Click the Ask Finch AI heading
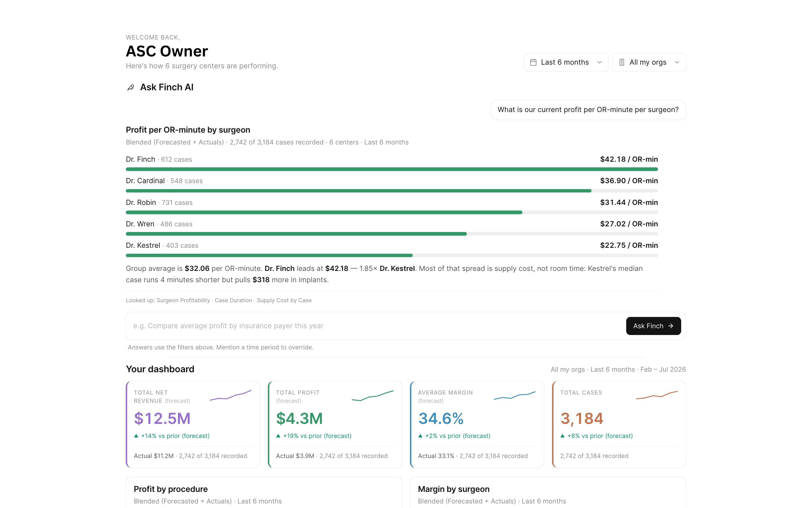This screenshot has width=812, height=508. (x=166, y=87)
